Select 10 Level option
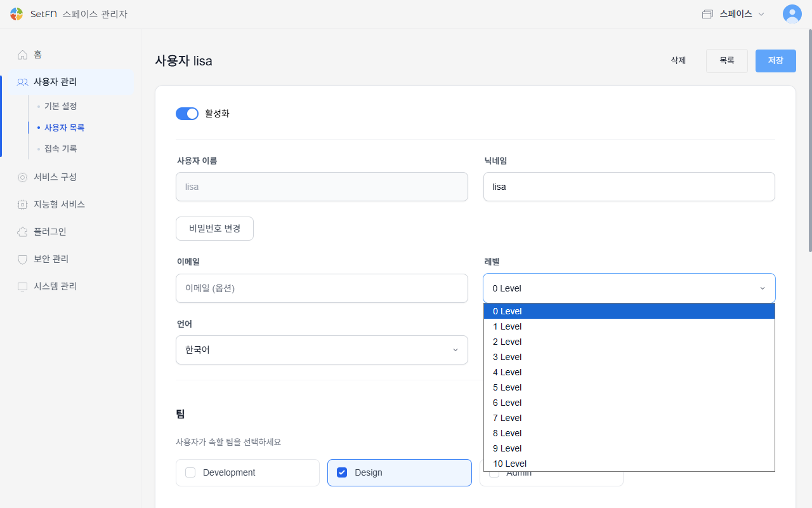Screen dimensions: 812x508 click(x=629, y=464)
